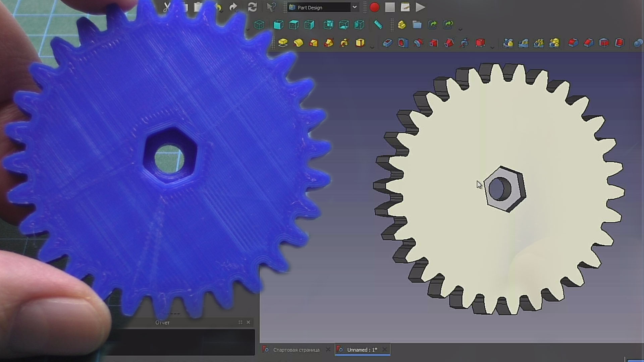This screenshot has height=362, width=644.
Task: Open the Part Design workbench dropdown
Action: [x=355, y=7]
